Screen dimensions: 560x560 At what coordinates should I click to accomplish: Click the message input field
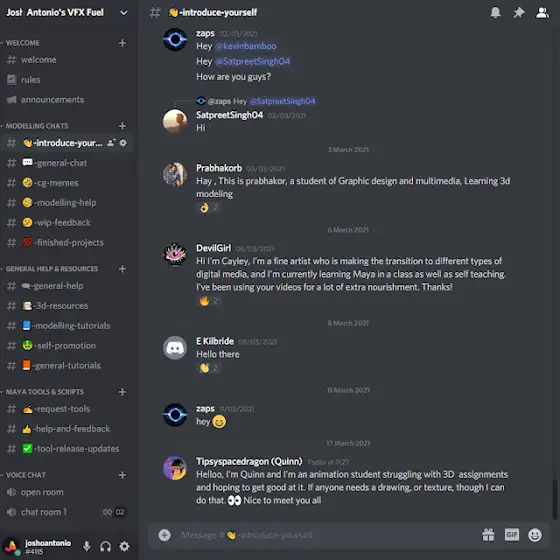[x=327, y=535]
